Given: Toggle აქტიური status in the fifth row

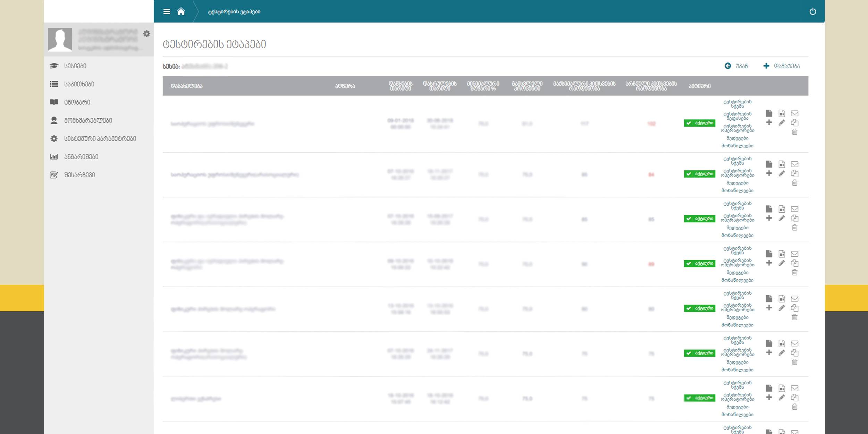Looking at the screenshot, I should (699, 308).
